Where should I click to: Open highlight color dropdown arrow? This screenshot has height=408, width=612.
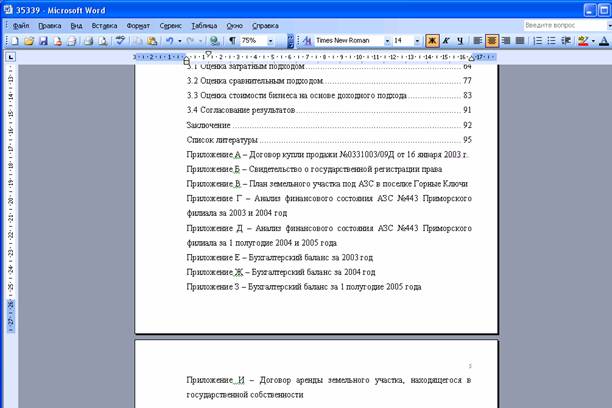pyautogui.click(x=593, y=41)
